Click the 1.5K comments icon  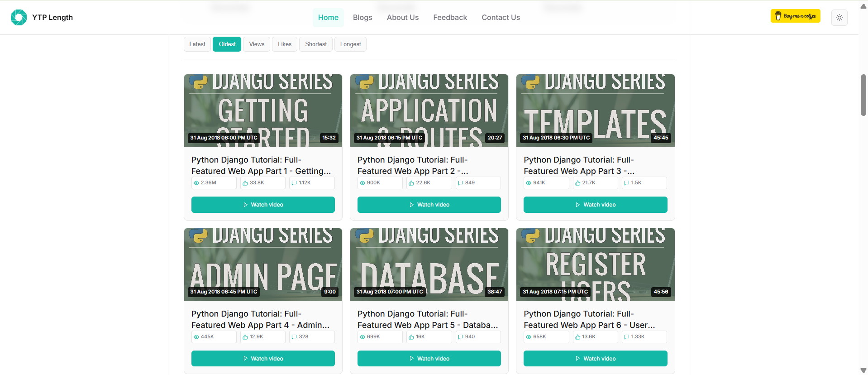click(627, 183)
